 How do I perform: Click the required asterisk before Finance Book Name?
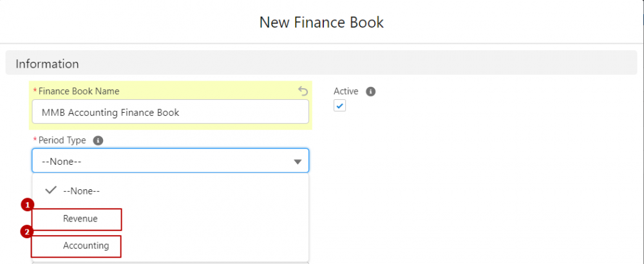coord(35,91)
